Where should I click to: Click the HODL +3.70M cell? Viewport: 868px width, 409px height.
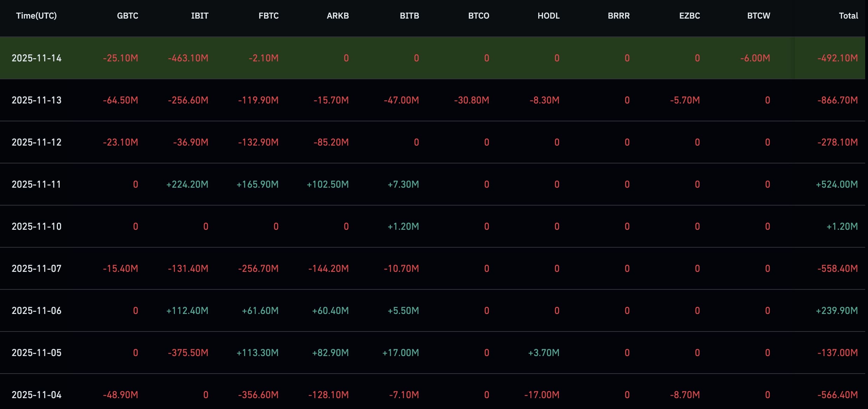pos(544,353)
